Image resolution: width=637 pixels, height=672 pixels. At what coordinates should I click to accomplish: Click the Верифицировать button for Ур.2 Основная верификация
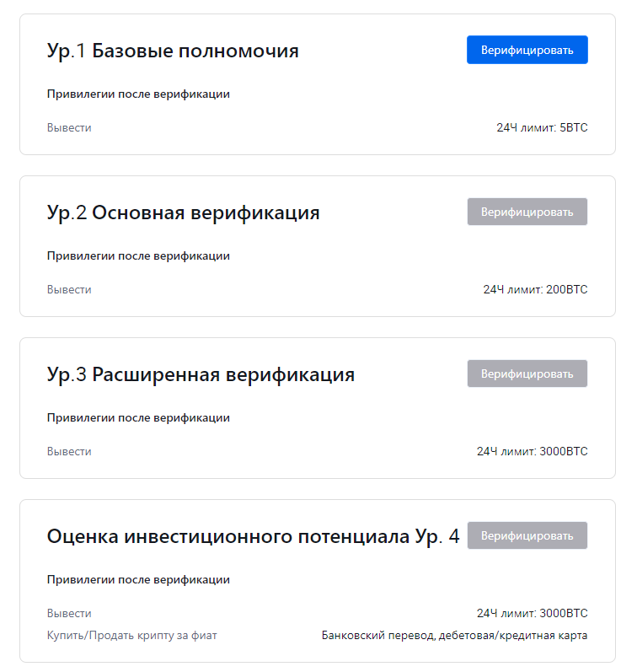527,212
